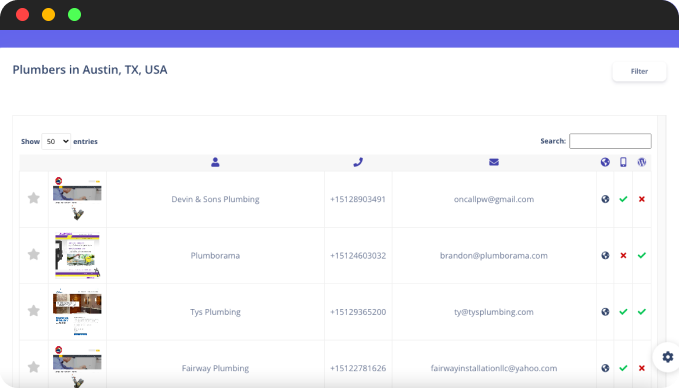Click WordPress red X for Devin & Sons

tap(642, 199)
